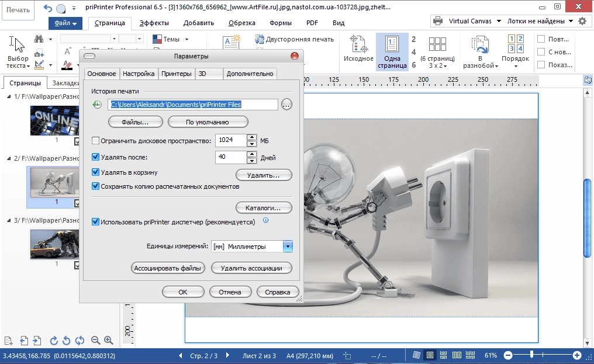Open the Лотки не найдены dropdown
This screenshot has width=594, height=364.
click(x=571, y=21)
